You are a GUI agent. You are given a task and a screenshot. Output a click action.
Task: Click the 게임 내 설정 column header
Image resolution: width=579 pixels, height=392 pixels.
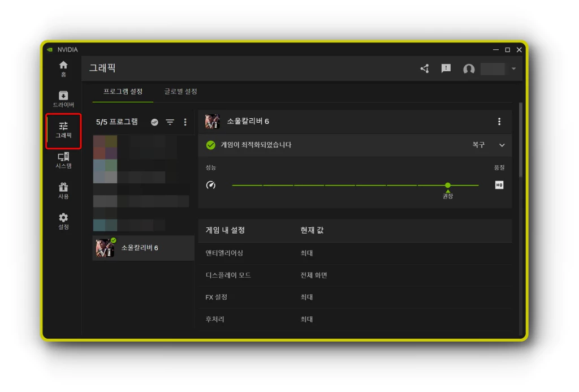[225, 230]
